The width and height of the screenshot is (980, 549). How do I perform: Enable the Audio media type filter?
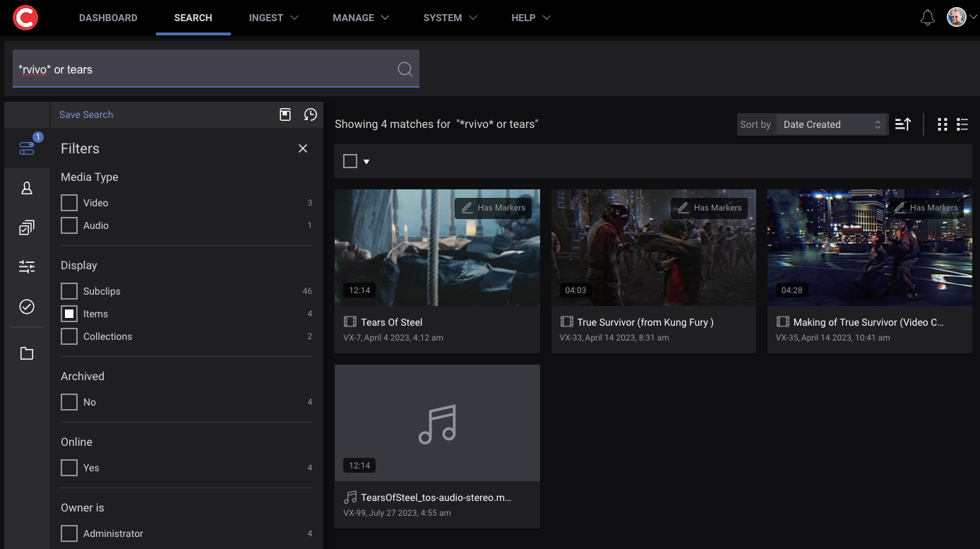point(69,225)
